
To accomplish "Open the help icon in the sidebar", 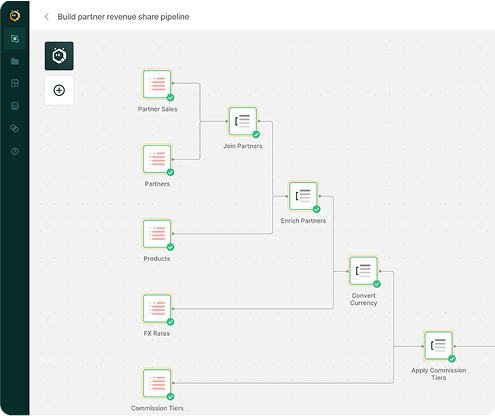I will pos(15,152).
